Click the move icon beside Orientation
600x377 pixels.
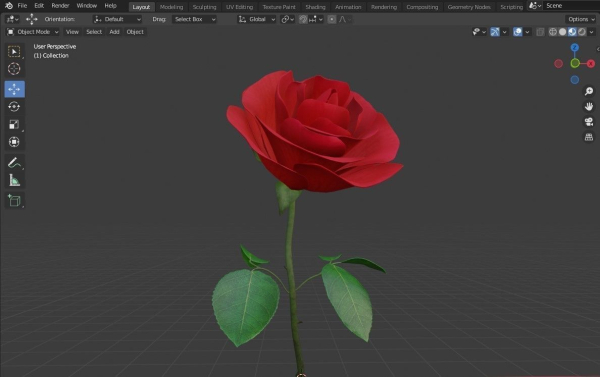(32, 19)
